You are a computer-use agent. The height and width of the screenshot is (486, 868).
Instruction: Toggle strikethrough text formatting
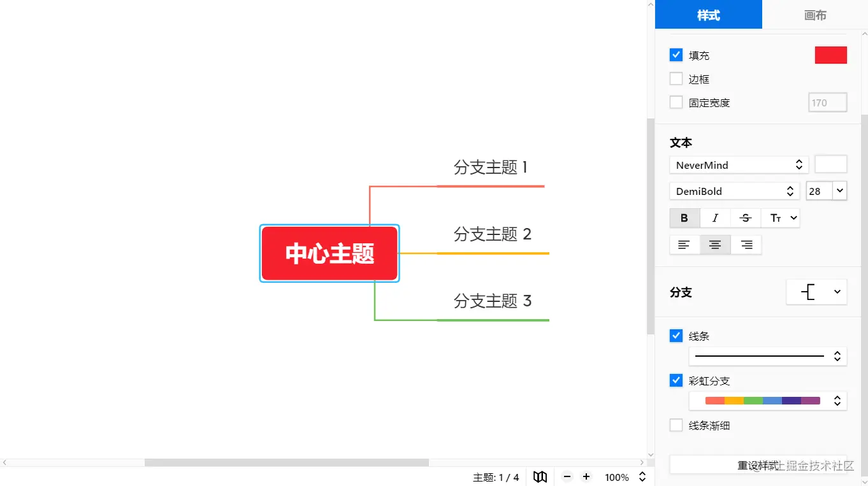pyautogui.click(x=746, y=218)
